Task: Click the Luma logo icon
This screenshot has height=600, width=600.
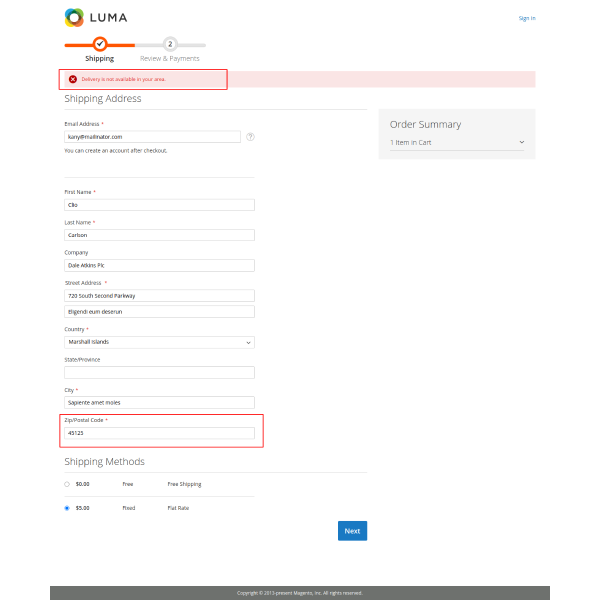Action: point(74,17)
